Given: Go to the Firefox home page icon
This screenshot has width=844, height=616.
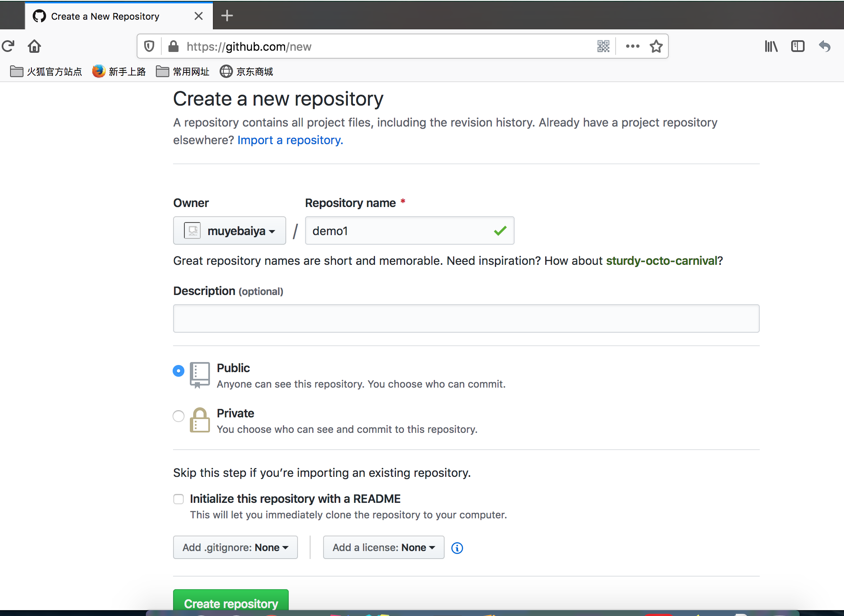Looking at the screenshot, I should click(34, 46).
